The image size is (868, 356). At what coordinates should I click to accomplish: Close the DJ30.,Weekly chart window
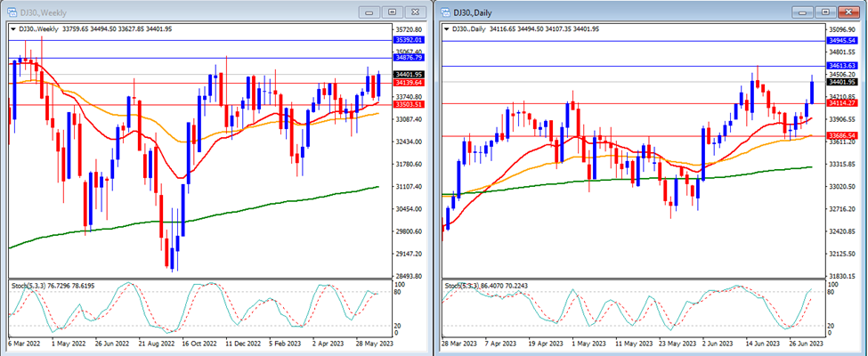414,12
